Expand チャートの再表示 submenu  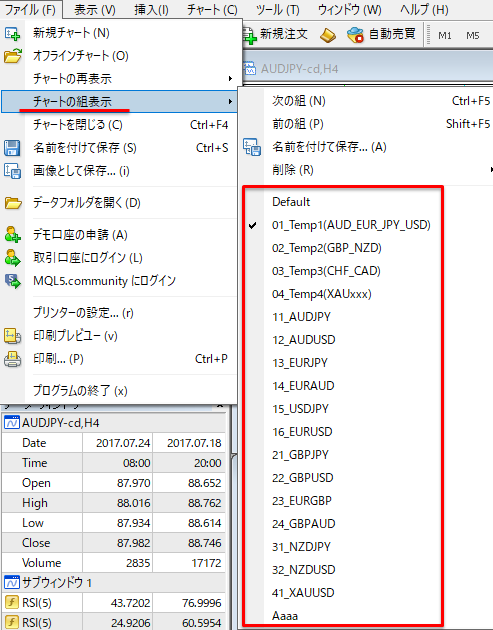pyautogui.click(x=119, y=79)
